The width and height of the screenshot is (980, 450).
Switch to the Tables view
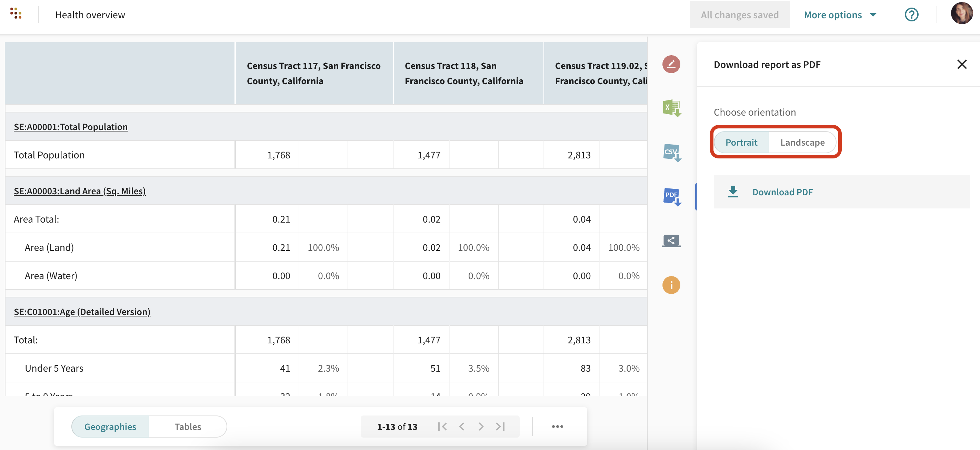tap(188, 427)
